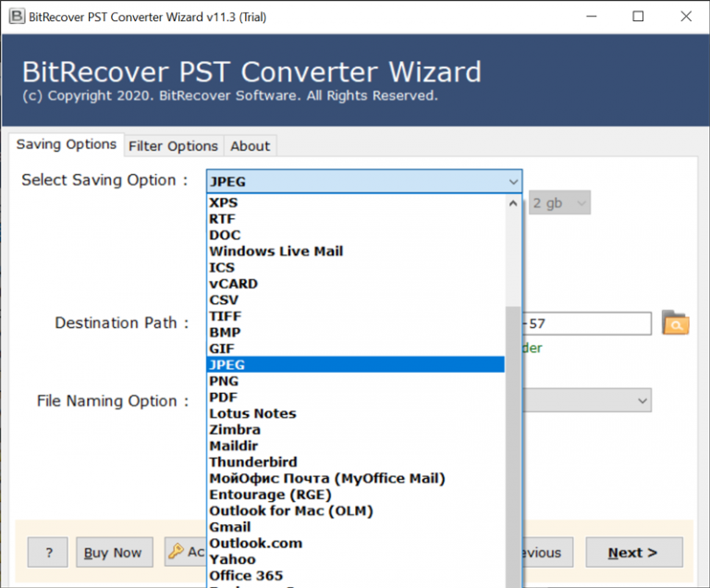Pick GIF from the dropdown list
Image resolution: width=710 pixels, height=588 pixels.
[x=355, y=349]
